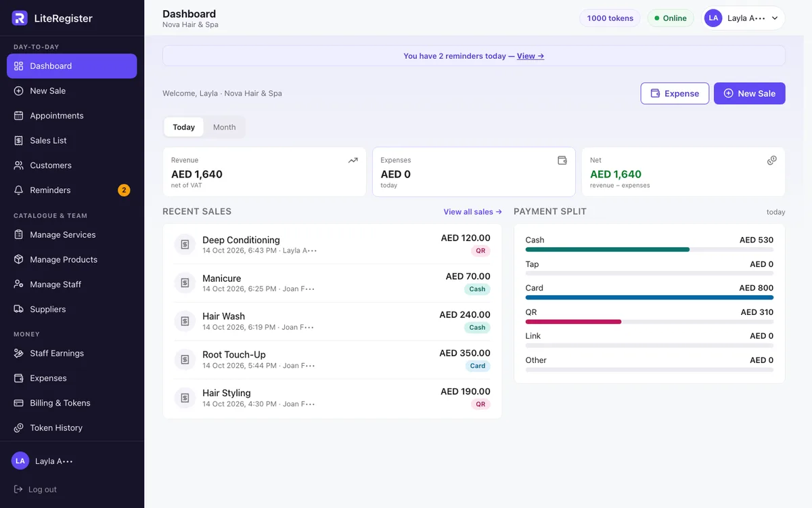Click the Billing & Tokens card icon
The height and width of the screenshot is (508, 812).
(x=19, y=403)
